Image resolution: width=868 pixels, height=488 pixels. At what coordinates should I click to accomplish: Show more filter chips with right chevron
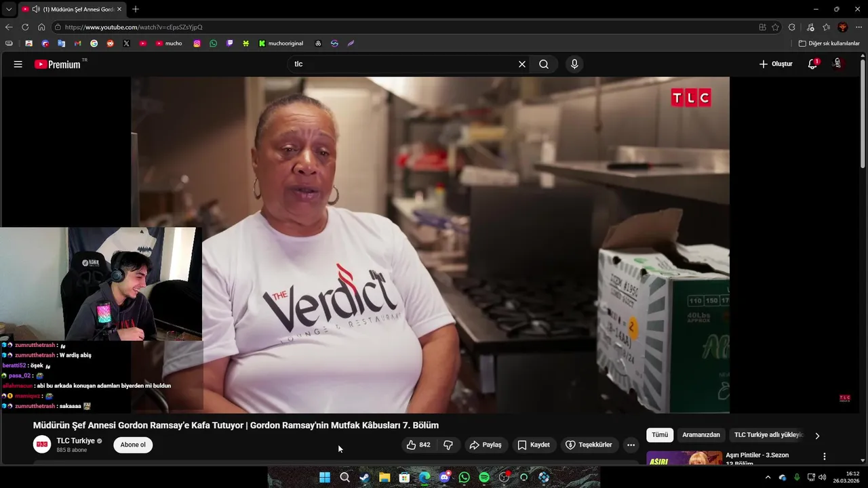coord(817,435)
